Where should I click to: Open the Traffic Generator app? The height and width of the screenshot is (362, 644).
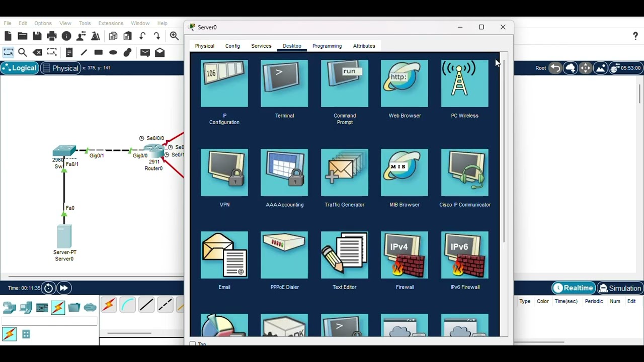click(345, 172)
